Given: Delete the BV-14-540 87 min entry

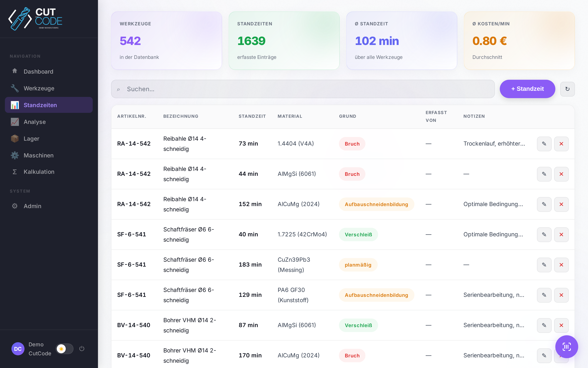Looking at the screenshot, I should [561, 325].
